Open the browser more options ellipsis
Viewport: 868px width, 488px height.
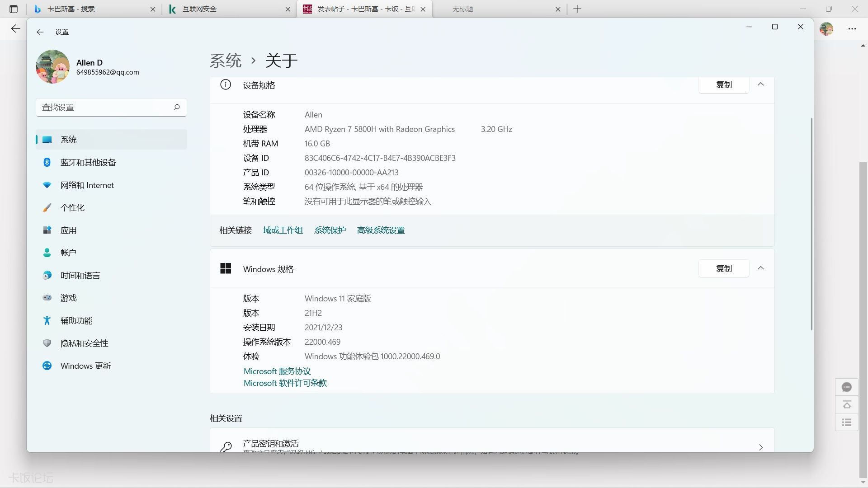(x=852, y=29)
